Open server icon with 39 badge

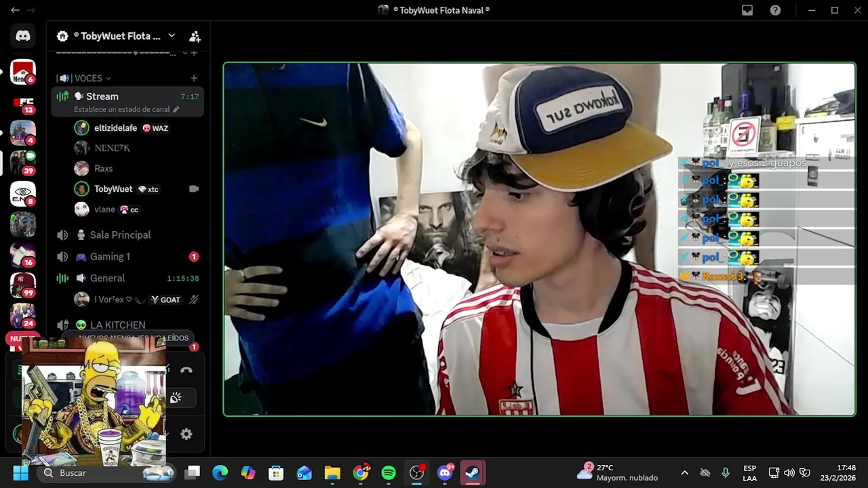(23, 163)
